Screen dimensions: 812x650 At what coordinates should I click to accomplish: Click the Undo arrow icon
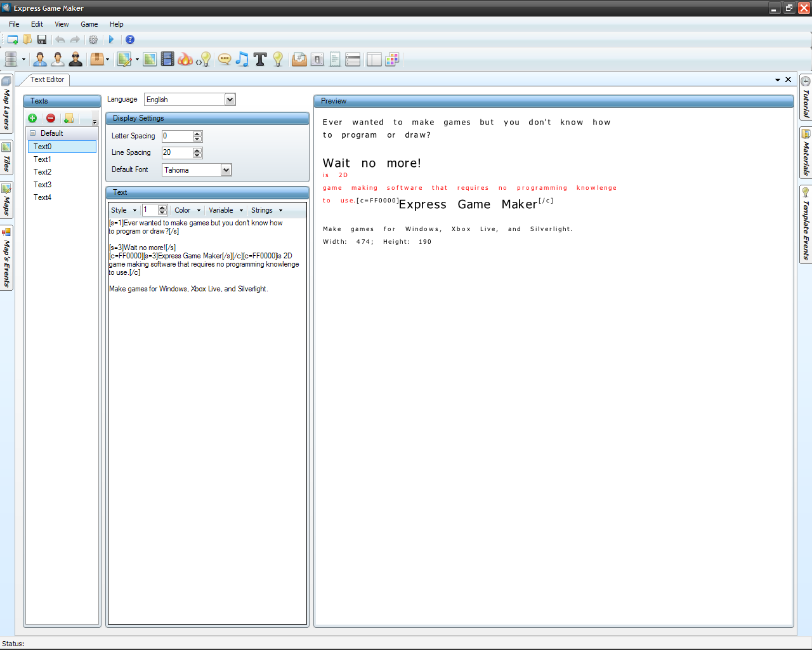[60, 39]
